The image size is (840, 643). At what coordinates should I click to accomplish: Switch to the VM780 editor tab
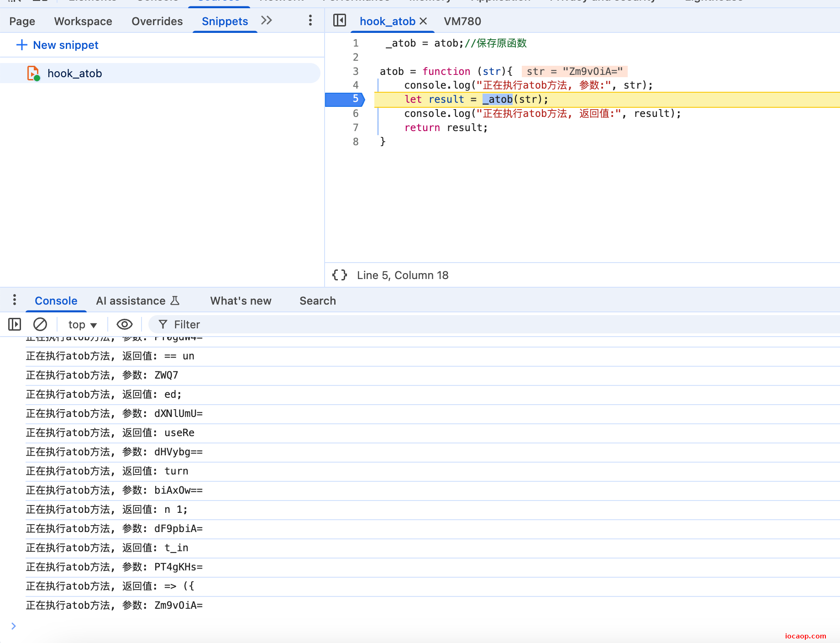click(462, 21)
